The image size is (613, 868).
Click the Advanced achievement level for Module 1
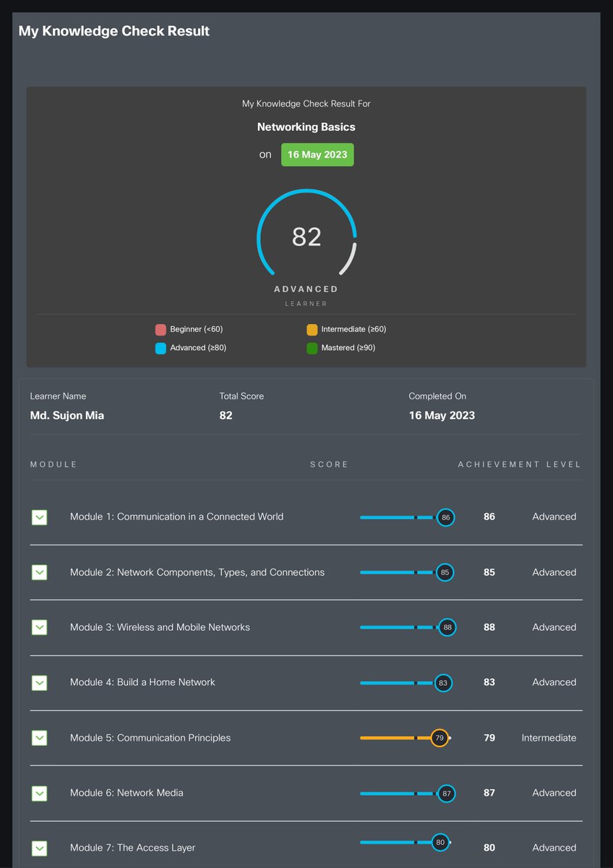(x=554, y=517)
